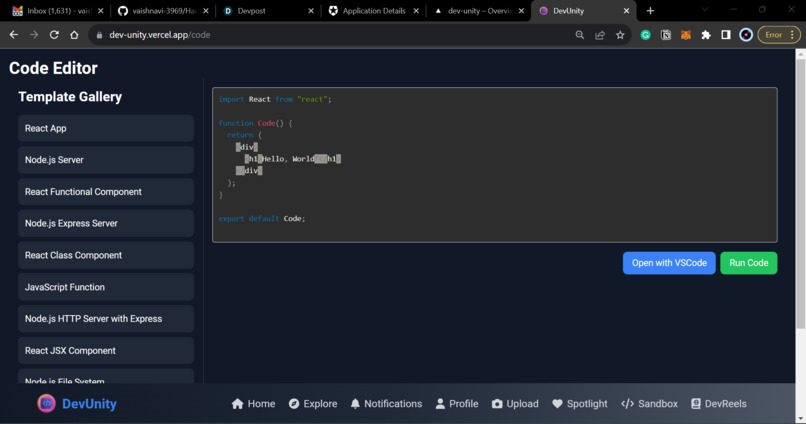
Task: Reload the page with refresh icon
Action: coord(54,35)
